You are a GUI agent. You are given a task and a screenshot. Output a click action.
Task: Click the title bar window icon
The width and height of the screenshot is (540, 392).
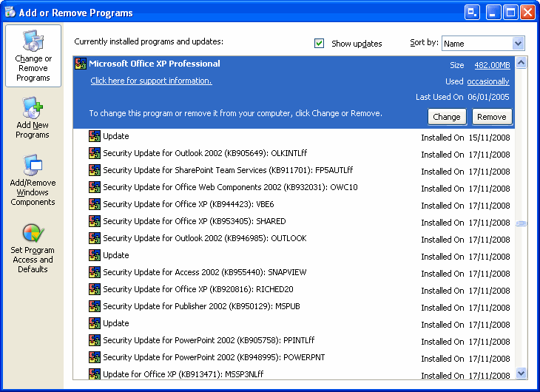point(10,12)
